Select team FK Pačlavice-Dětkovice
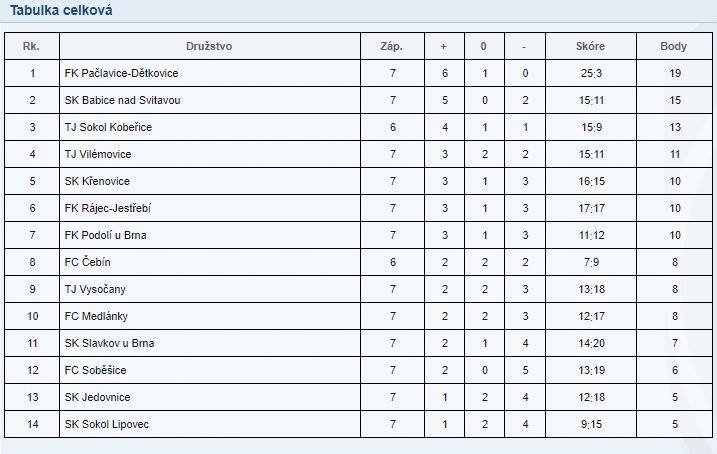 (121, 73)
